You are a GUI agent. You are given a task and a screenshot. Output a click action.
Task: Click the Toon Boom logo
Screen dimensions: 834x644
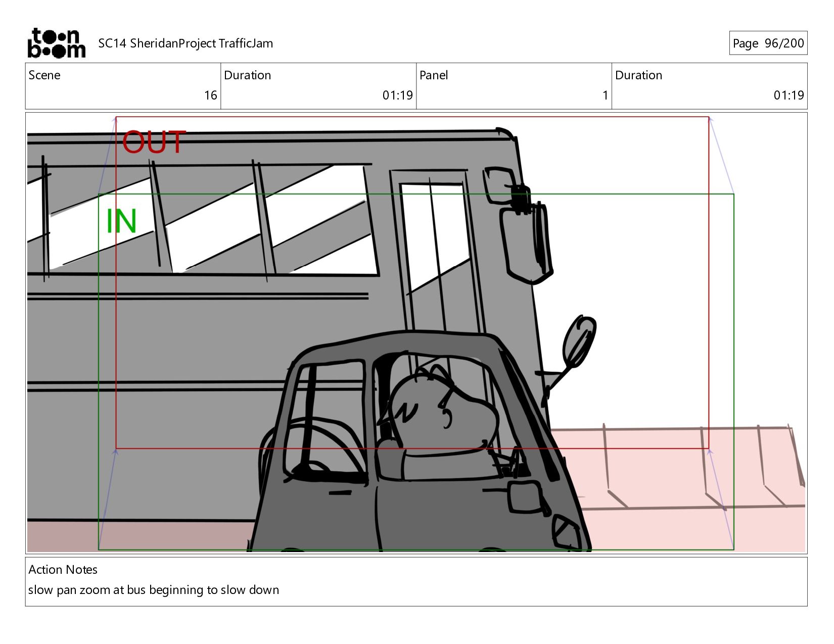pos(56,43)
